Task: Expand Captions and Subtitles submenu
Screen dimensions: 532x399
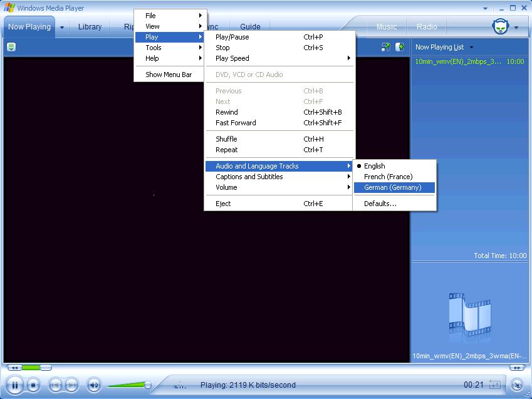Action: click(x=279, y=177)
